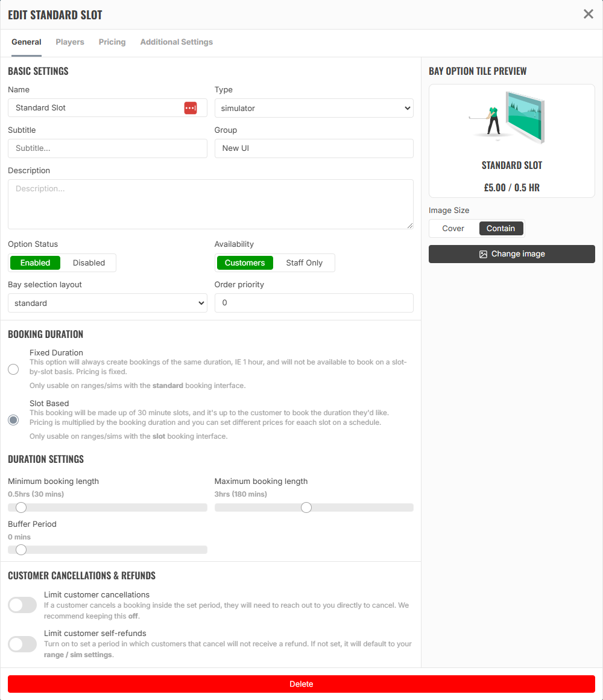The height and width of the screenshot is (700, 603).
Task: Click the Change image button
Action: pos(511,254)
